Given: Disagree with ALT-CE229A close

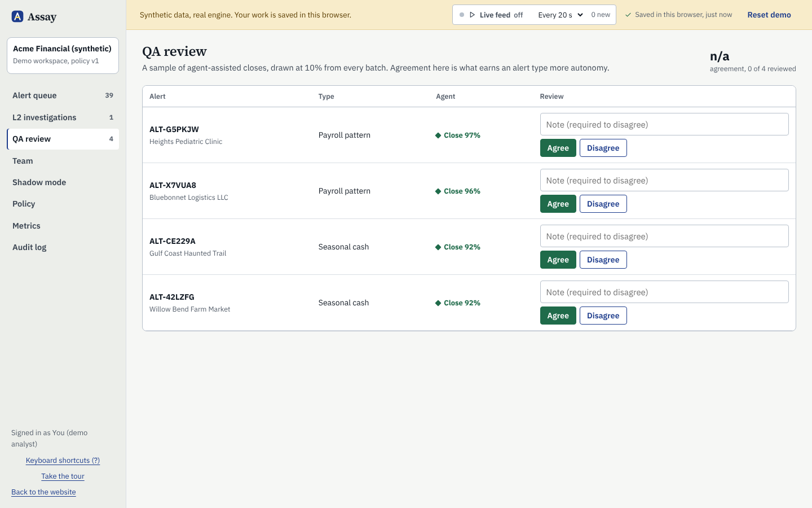Looking at the screenshot, I should click(x=603, y=260).
